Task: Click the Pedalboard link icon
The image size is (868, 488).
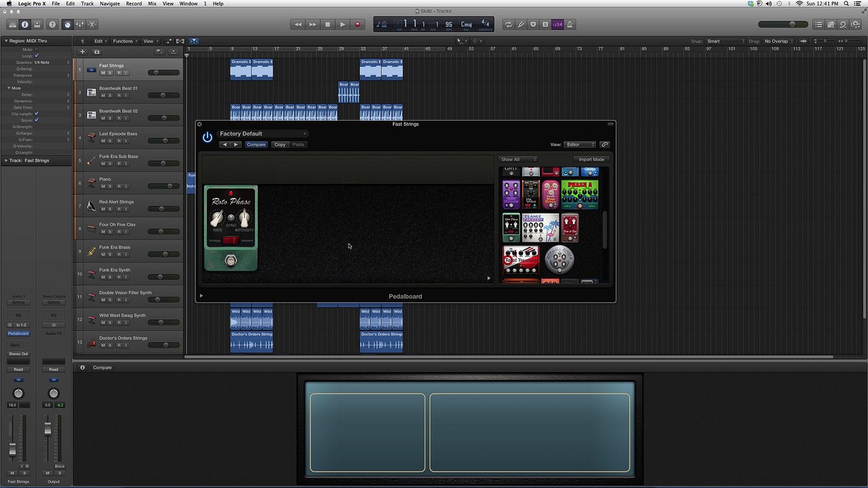Action: click(x=605, y=144)
